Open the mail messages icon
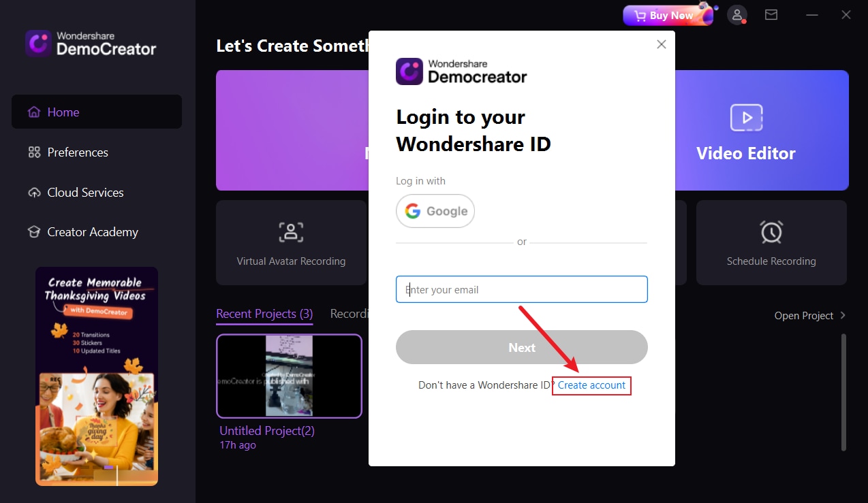This screenshot has width=868, height=503. [771, 14]
